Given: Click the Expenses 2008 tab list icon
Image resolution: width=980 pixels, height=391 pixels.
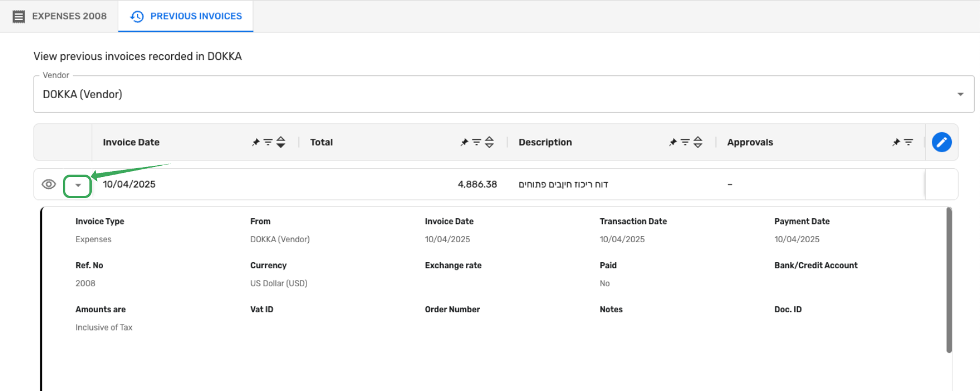Looking at the screenshot, I should pyautogui.click(x=19, y=16).
